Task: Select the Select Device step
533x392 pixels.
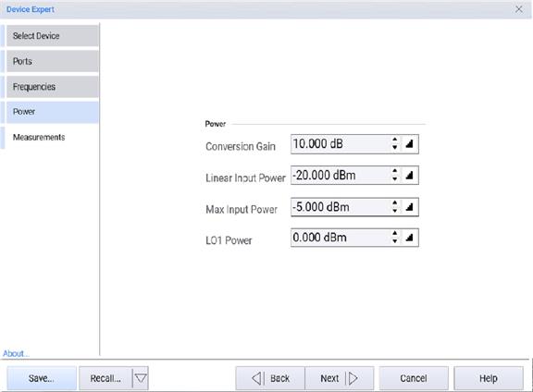Action: [53, 36]
